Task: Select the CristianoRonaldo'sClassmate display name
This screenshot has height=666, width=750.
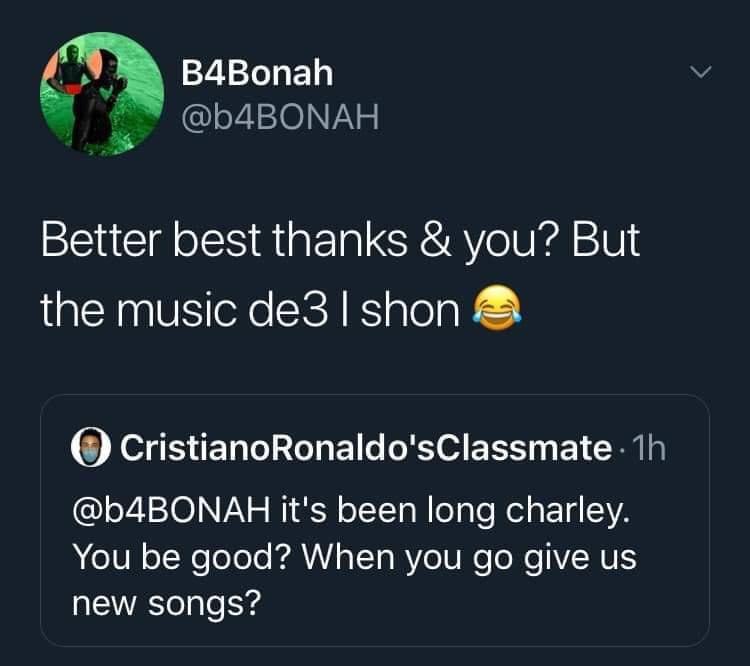Action: tap(366, 448)
